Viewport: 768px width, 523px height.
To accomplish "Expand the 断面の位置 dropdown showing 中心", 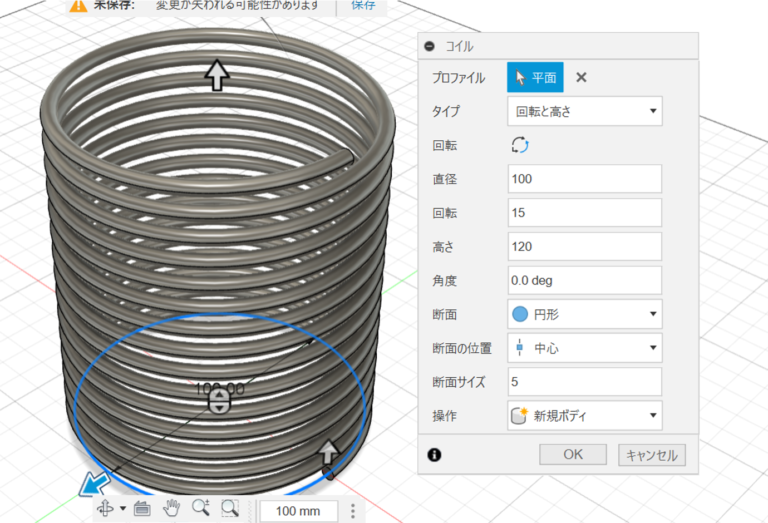I will coord(585,348).
